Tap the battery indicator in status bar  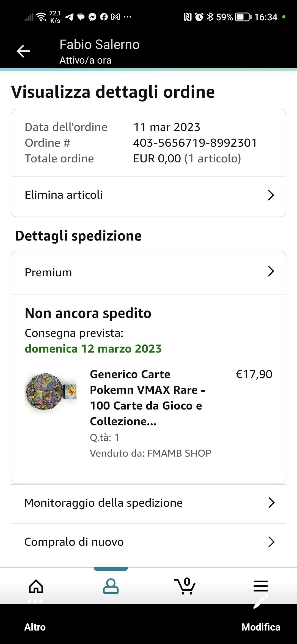tap(243, 17)
